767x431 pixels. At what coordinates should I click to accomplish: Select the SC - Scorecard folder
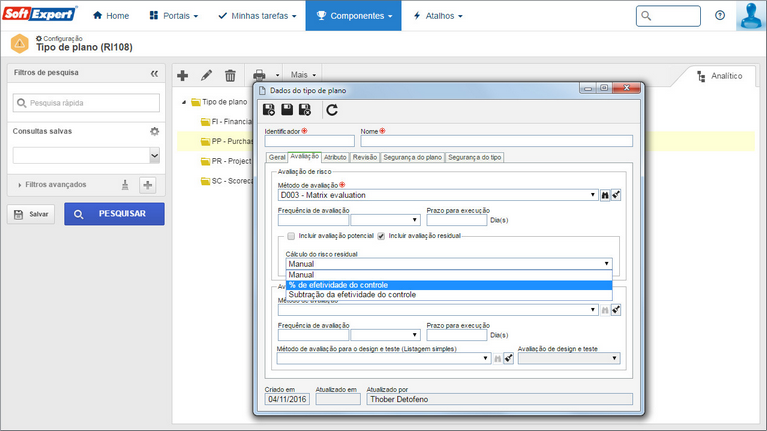coord(226,181)
